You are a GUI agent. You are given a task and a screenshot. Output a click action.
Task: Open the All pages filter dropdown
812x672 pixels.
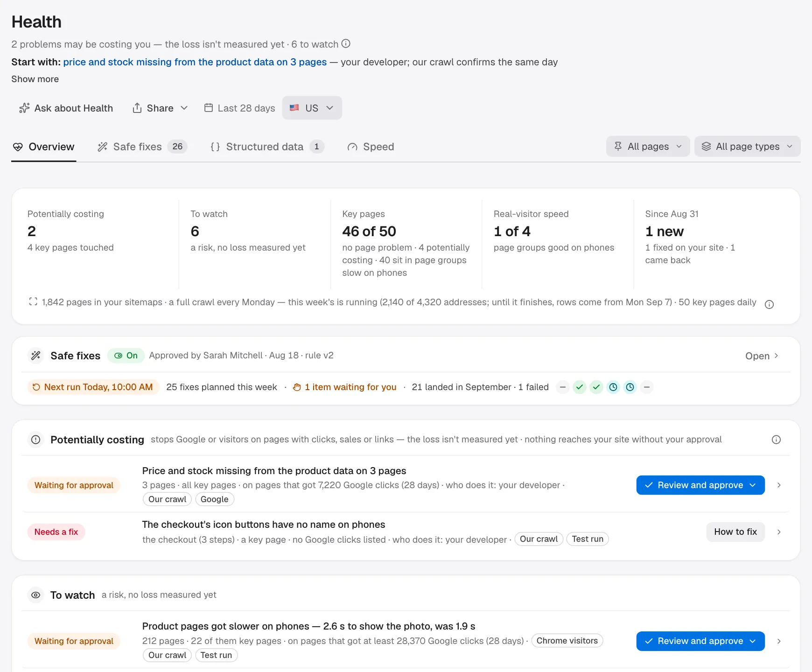[x=648, y=147]
